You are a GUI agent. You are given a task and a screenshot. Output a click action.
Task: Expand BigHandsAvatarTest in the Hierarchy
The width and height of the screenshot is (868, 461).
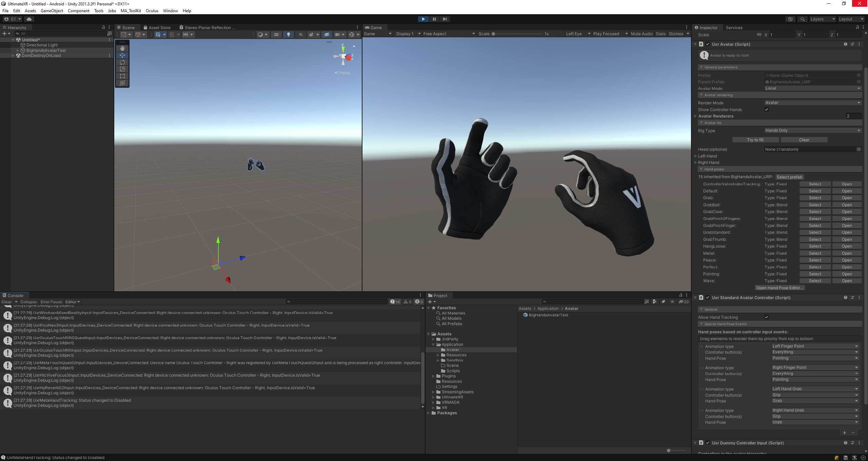click(18, 50)
